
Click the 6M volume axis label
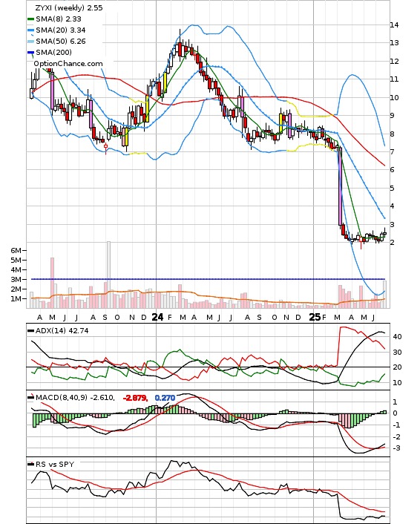click(x=16, y=250)
